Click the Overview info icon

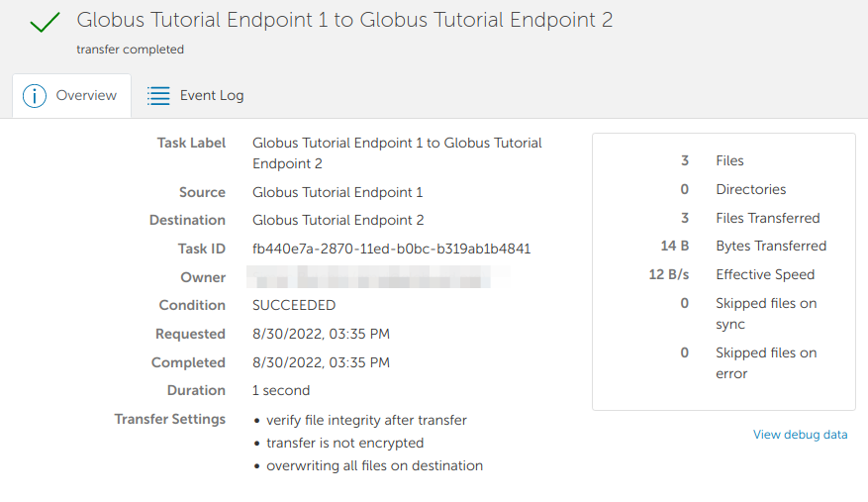(35, 96)
